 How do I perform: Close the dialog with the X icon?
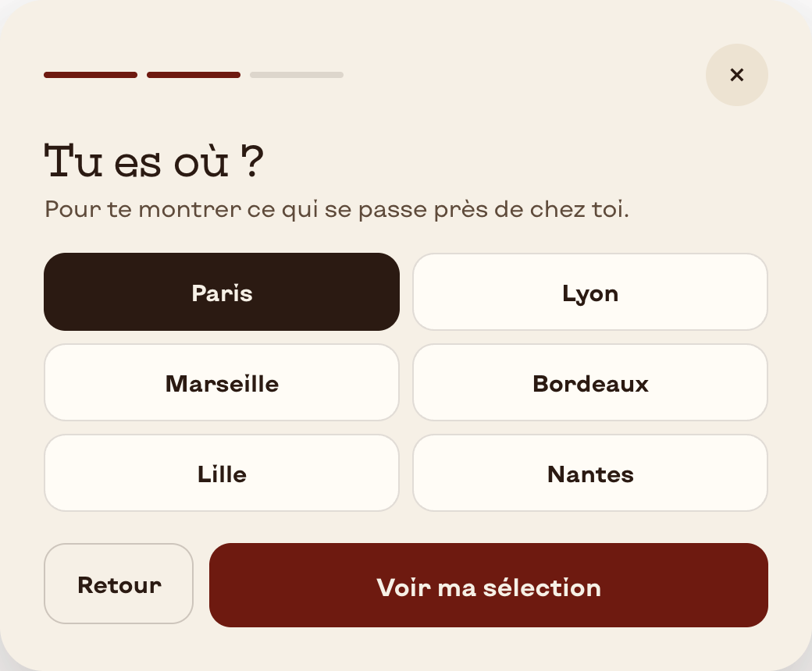tap(736, 75)
